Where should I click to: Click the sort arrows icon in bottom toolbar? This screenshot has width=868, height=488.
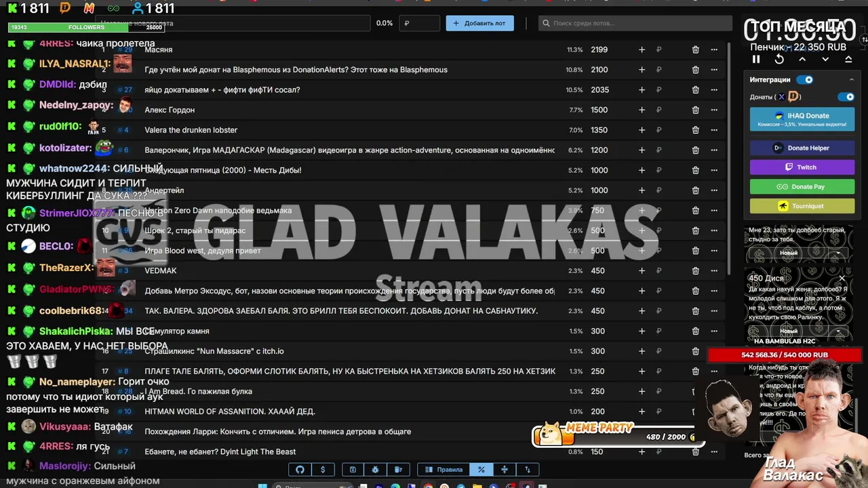[527, 469]
